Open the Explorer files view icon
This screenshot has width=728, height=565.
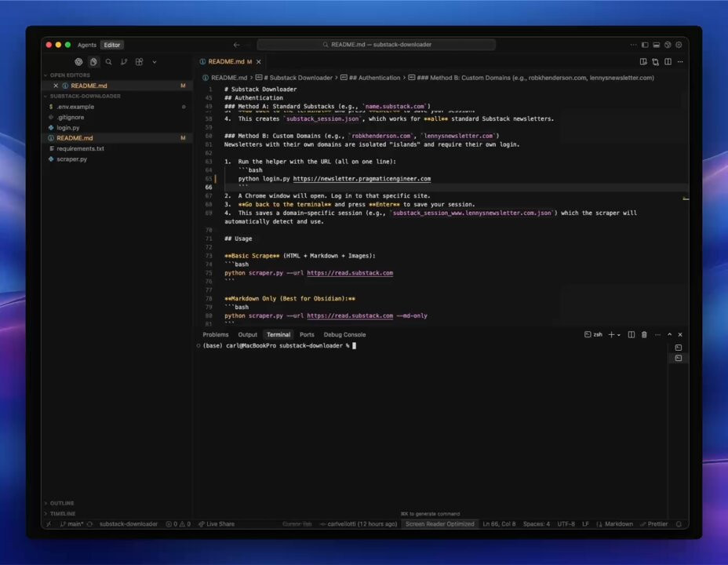point(93,62)
